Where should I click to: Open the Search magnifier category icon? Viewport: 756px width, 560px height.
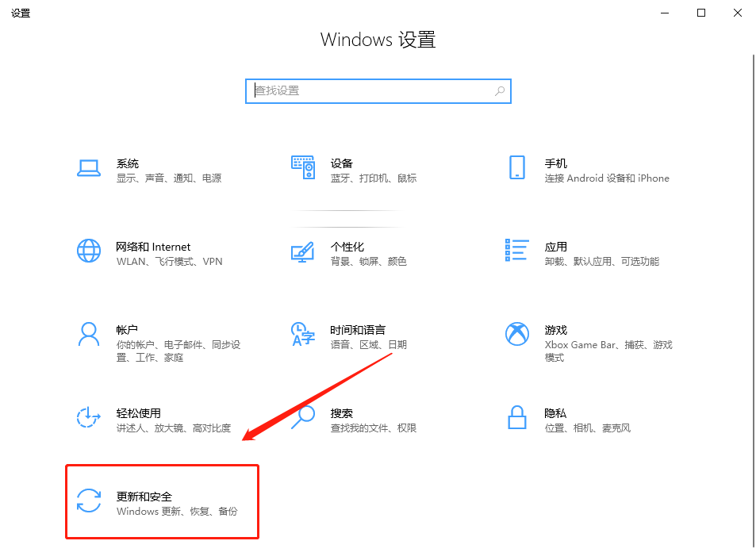[303, 417]
